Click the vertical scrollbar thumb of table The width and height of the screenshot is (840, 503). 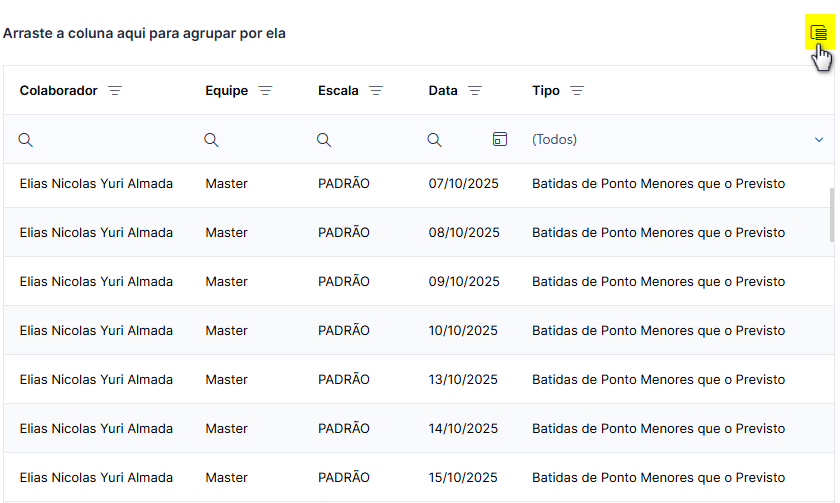(831, 214)
